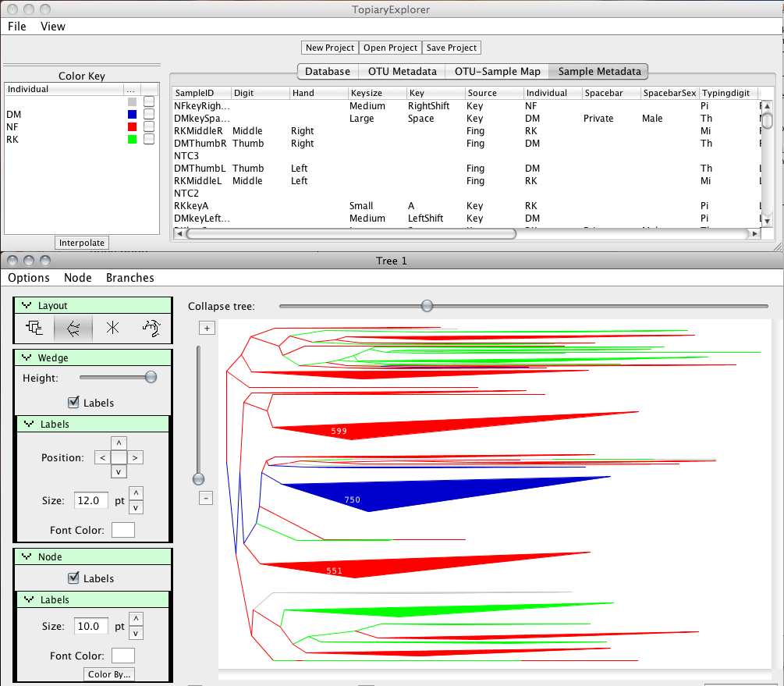The height and width of the screenshot is (686, 784).
Task: Click the Wedge Height slider handle
Action: (x=151, y=377)
